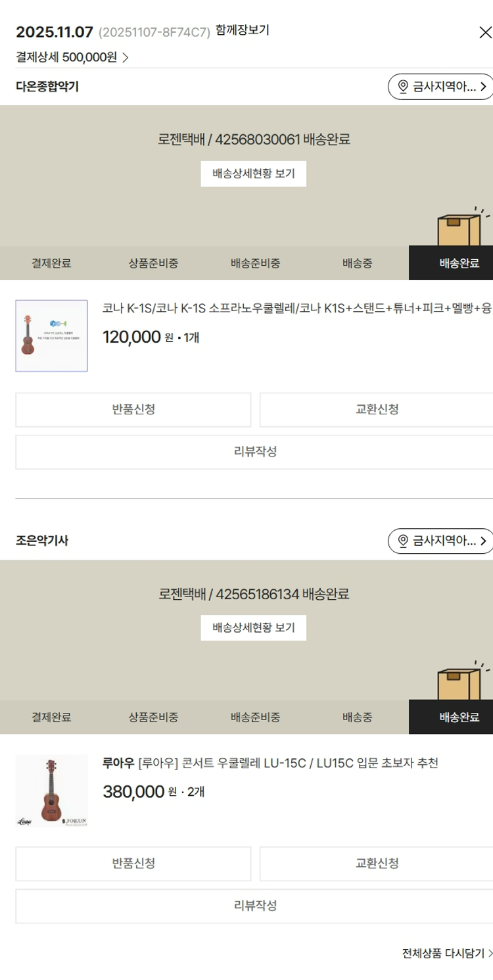Write a review (리뷰작성) for 루아우 LU-15C

254,906
